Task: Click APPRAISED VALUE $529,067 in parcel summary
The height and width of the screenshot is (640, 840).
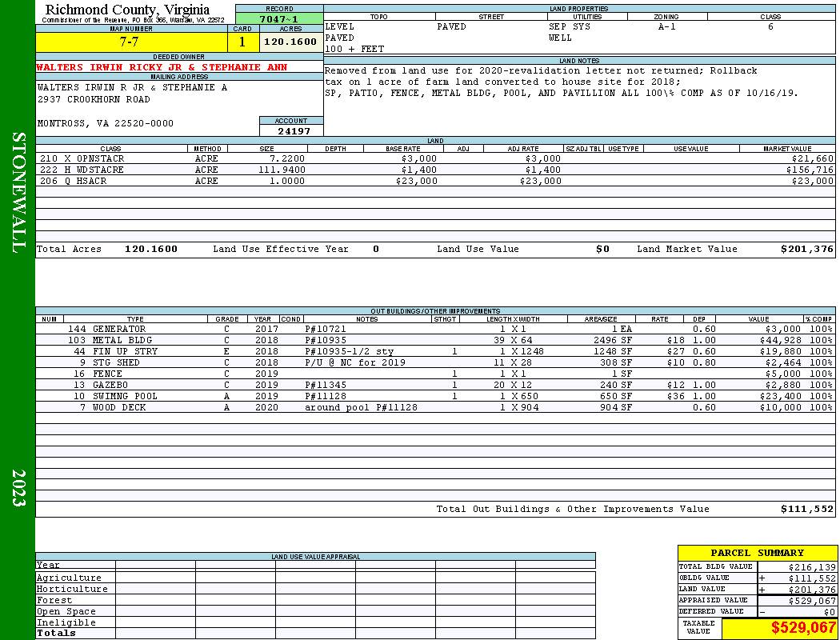Action: tap(812, 601)
